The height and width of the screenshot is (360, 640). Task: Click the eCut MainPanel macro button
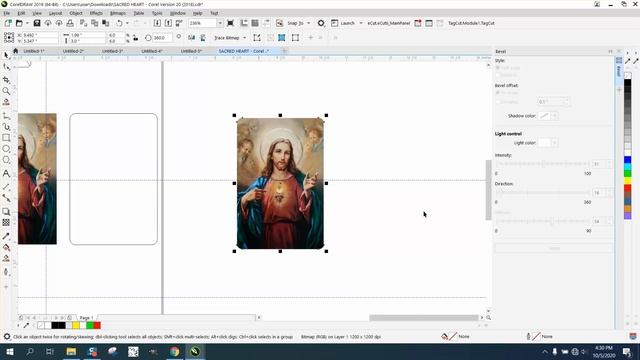[389, 23]
